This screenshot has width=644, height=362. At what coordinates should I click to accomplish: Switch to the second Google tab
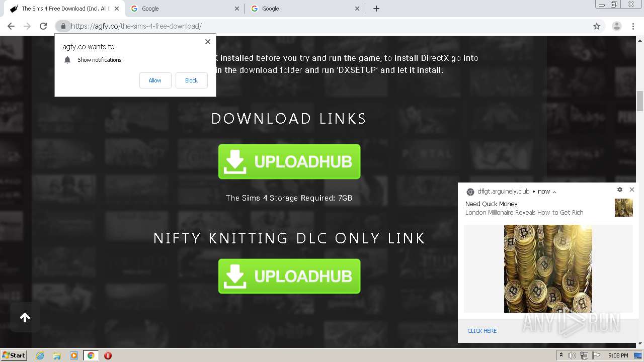tap(304, 9)
